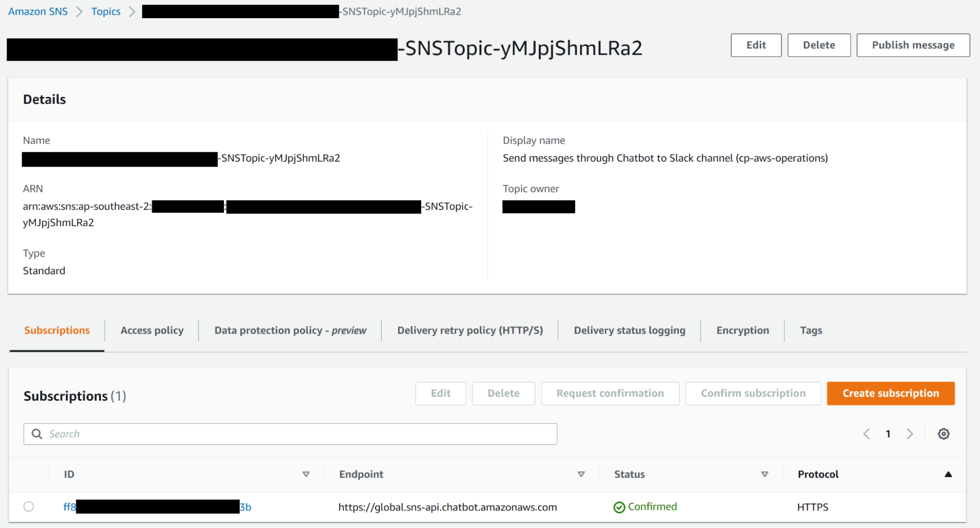Open the Tags tab
Image resolution: width=980 pixels, height=528 pixels.
pyautogui.click(x=810, y=330)
